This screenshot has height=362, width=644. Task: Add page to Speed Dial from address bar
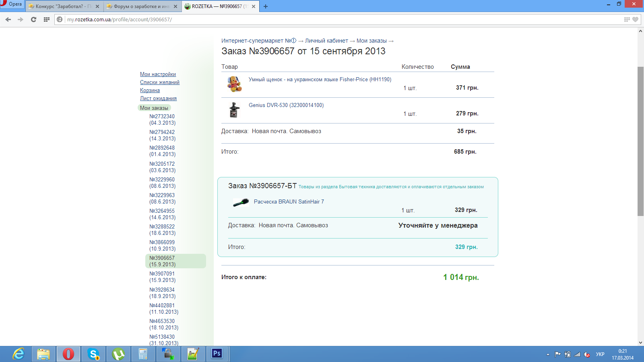point(627,19)
